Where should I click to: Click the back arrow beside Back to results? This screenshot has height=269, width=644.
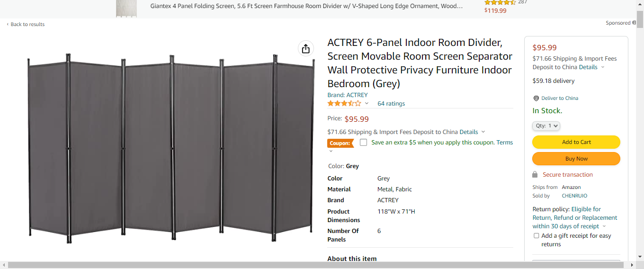click(8, 24)
